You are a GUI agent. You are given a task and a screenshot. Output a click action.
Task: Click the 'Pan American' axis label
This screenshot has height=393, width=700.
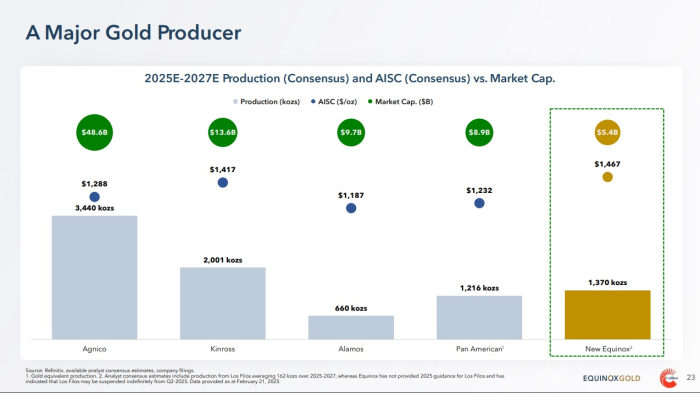[x=479, y=349]
